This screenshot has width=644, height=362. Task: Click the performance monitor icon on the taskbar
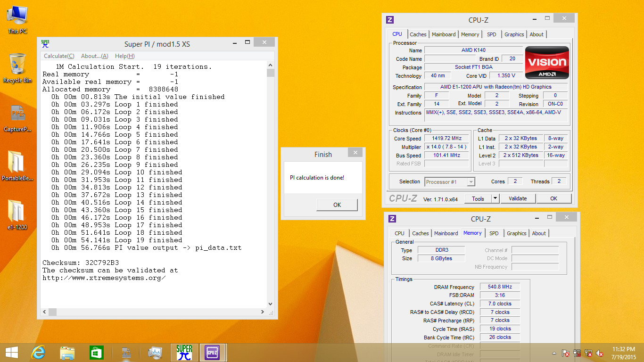[x=155, y=353]
